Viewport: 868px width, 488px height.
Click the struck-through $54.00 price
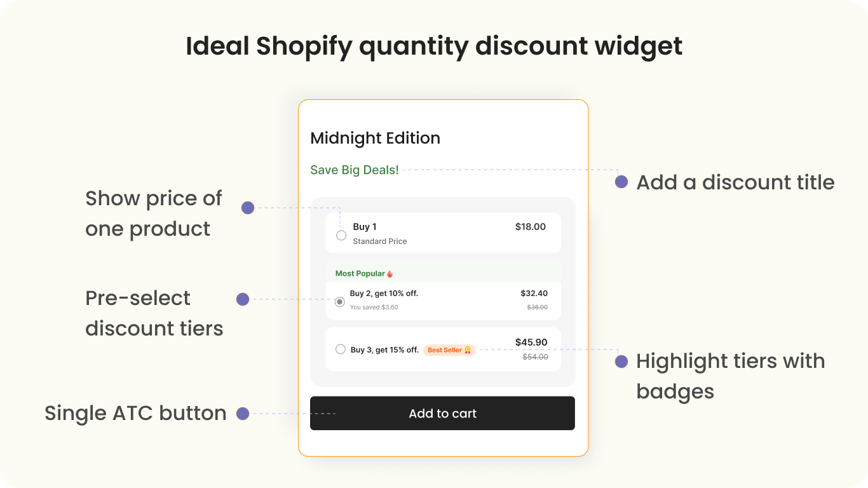pos(535,357)
